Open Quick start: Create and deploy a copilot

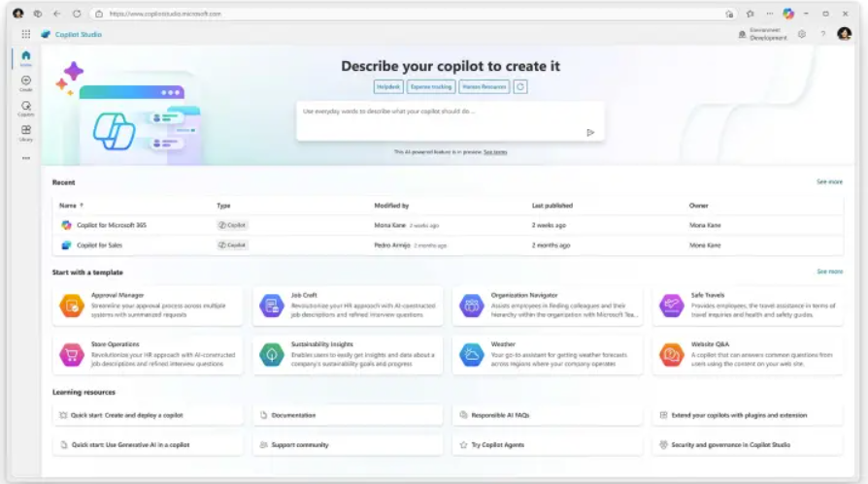[x=148, y=415]
